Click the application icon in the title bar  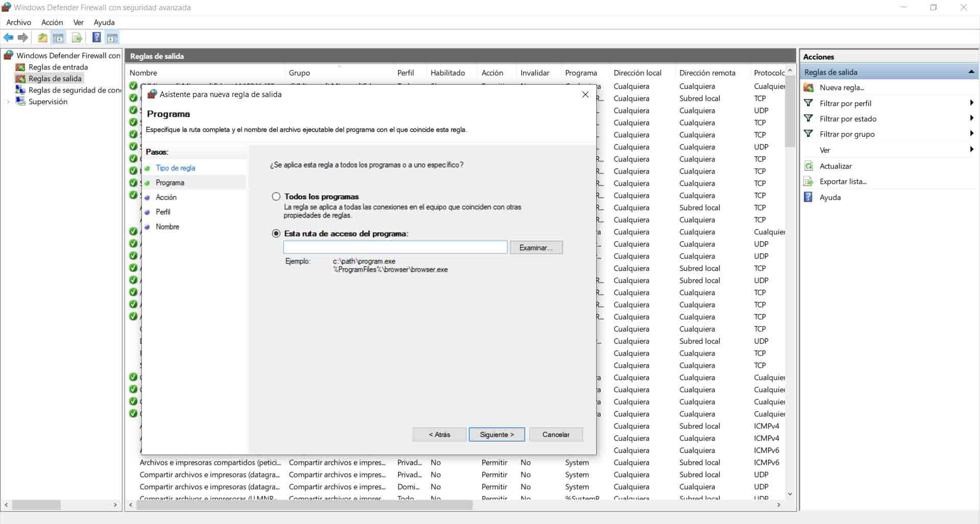7,7
